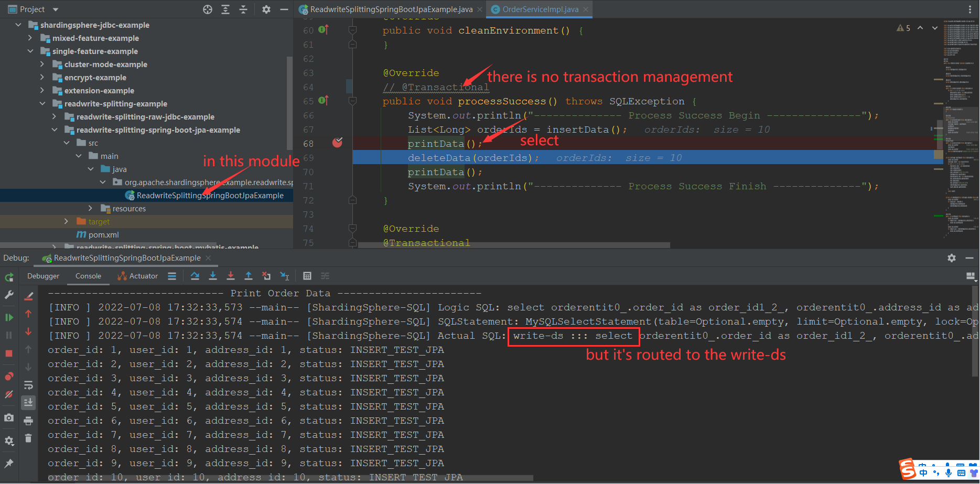This screenshot has width=980, height=484.
Task: Click Restore Layout icon at debug panel right
Action: click(970, 276)
